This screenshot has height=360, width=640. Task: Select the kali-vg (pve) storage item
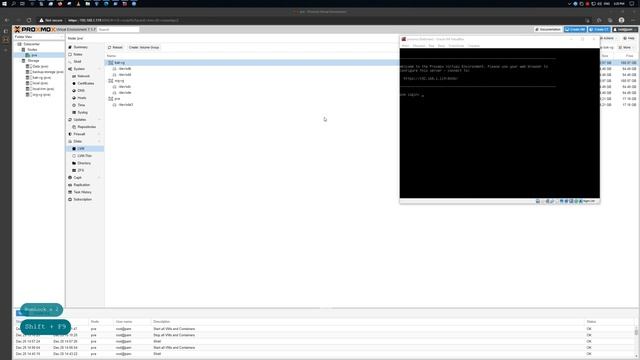coord(41,78)
